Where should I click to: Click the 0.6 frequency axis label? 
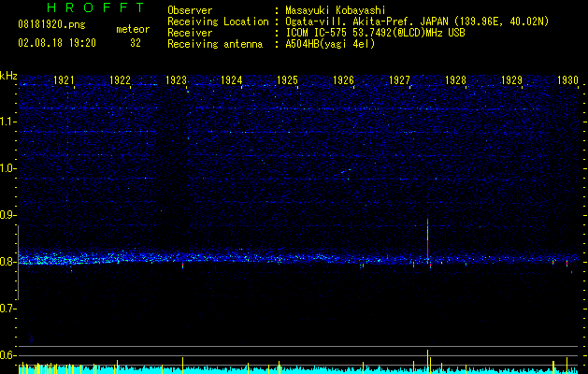[x=7, y=355]
